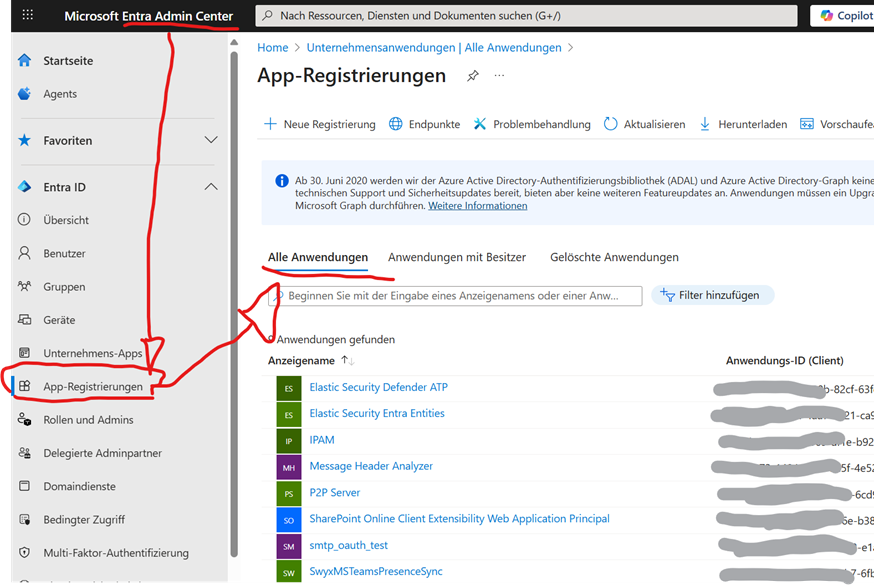Click the Anzeigename search filter field
Image resolution: width=874 pixels, height=585 pixels.
point(455,295)
